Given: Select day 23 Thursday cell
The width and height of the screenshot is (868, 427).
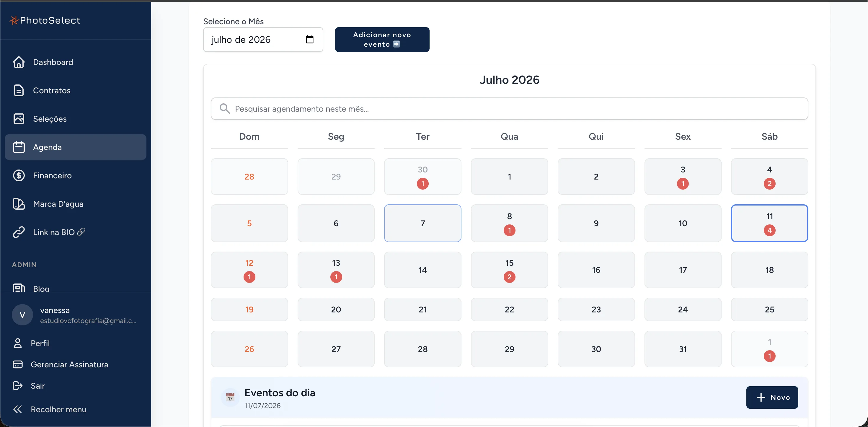Looking at the screenshot, I should (x=596, y=309).
